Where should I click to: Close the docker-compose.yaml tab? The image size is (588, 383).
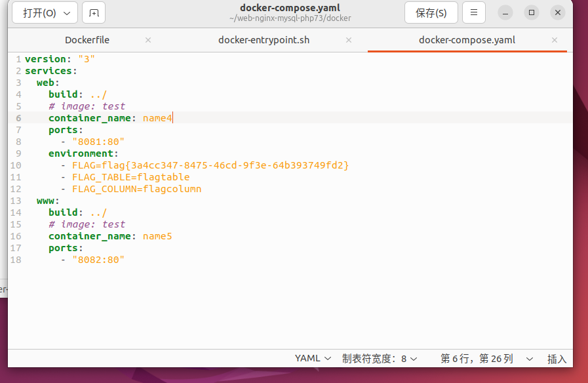[555, 40]
